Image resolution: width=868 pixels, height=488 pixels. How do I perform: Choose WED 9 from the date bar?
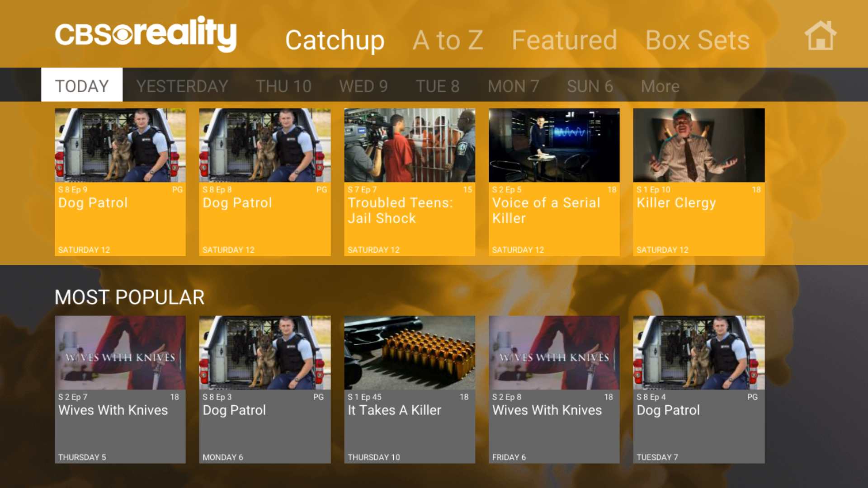[x=363, y=86]
